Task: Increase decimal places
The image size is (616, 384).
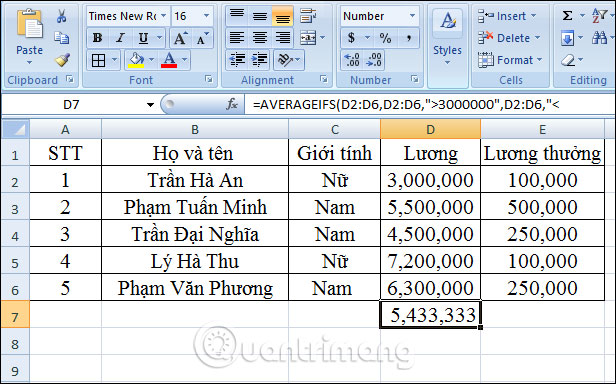Action: point(352,60)
